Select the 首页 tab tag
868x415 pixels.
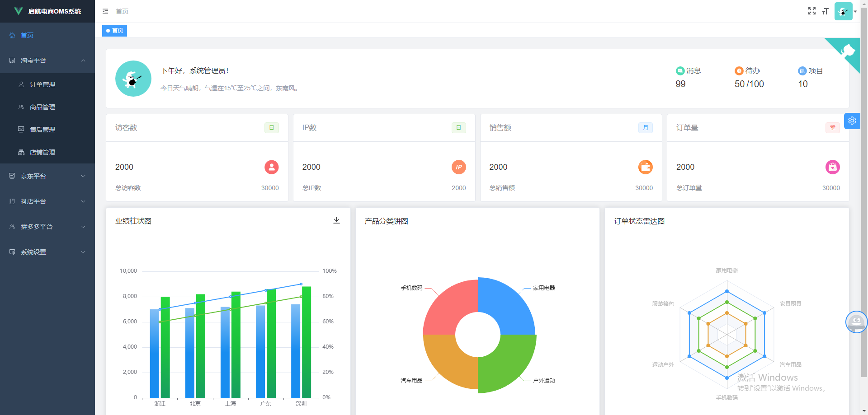pyautogui.click(x=115, y=31)
